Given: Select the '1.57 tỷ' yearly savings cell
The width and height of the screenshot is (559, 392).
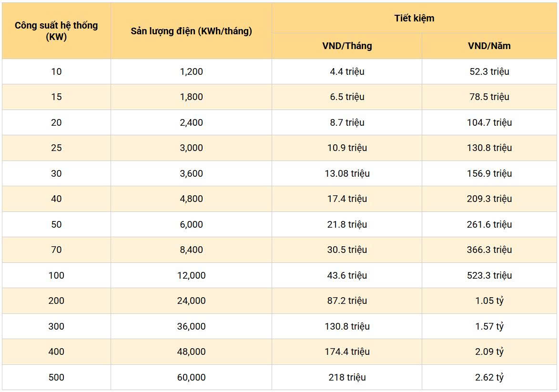Looking at the screenshot, I should pos(489,326).
